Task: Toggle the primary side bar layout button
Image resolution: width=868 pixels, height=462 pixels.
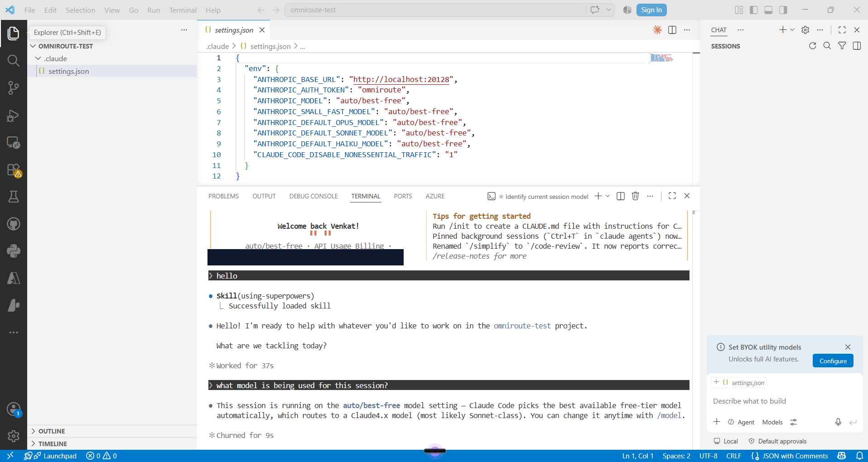Action: click(x=754, y=10)
